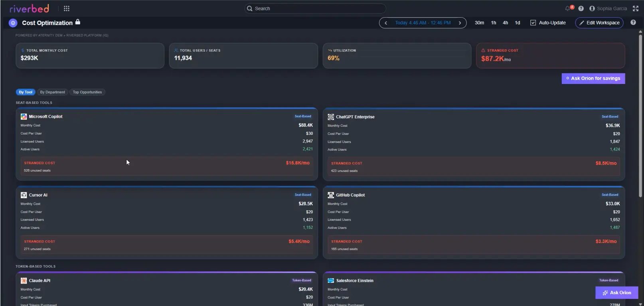Click GitHub Copilot $3.3K/mo stranded cost
This screenshot has height=306, width=644.
click(x=606, y=241)
